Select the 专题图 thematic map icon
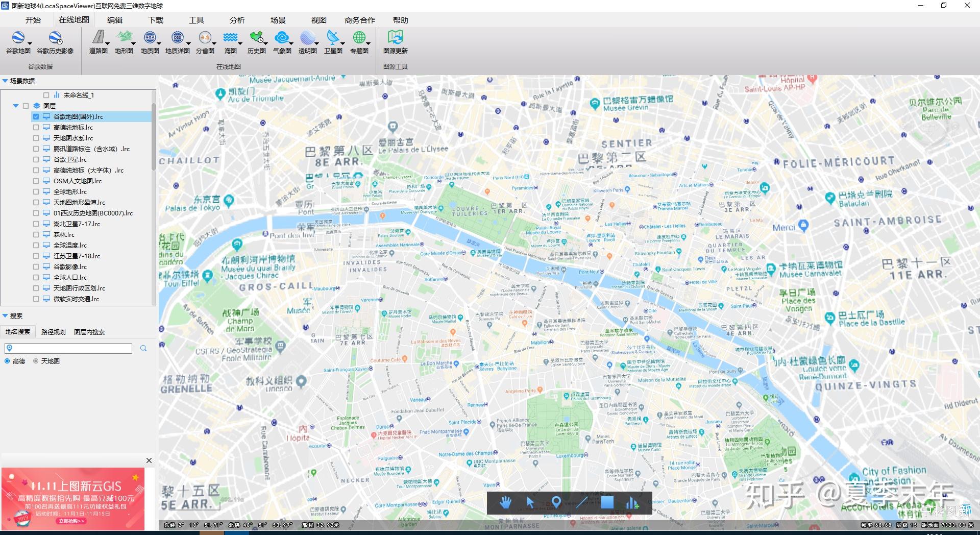980x535 pixels. point(359,38)
